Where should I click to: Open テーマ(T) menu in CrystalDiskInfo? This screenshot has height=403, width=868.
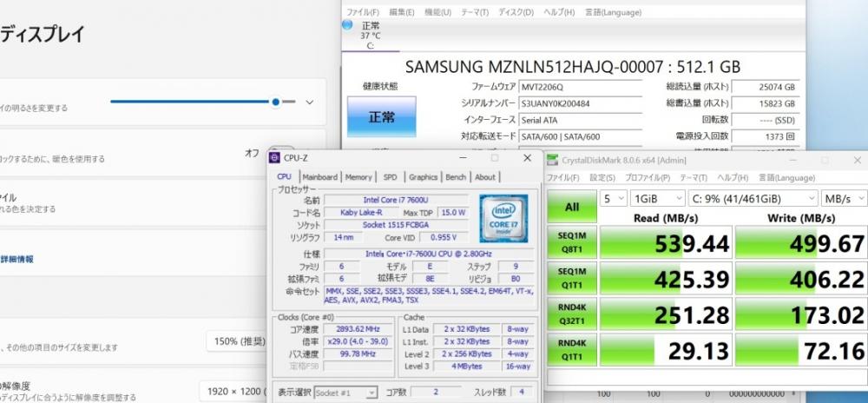click(475, 11)
